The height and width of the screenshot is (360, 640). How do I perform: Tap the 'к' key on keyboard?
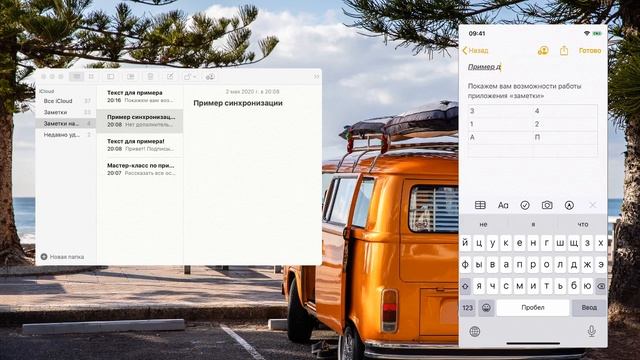coord(506,243)
